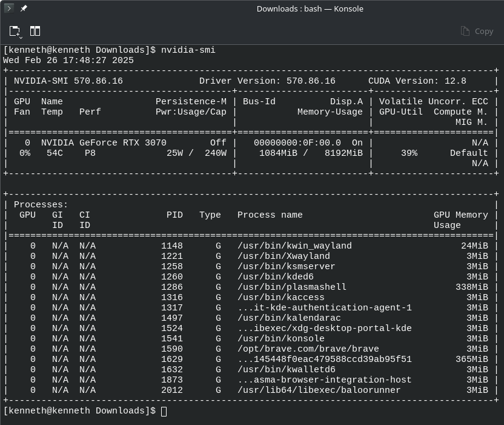Screen dimensions: 504x425
Task: Click the blinking terminal cursor at prompt
Action: click(164, 410)
